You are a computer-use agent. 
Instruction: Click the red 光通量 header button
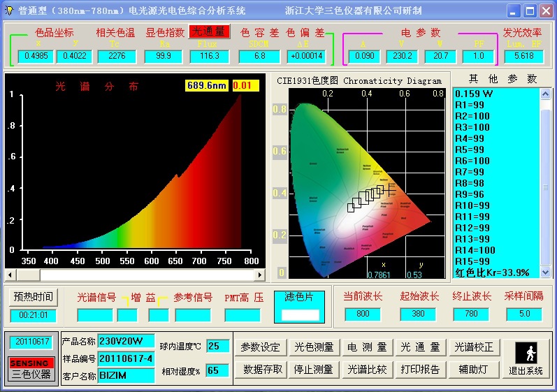coord(209,31)
